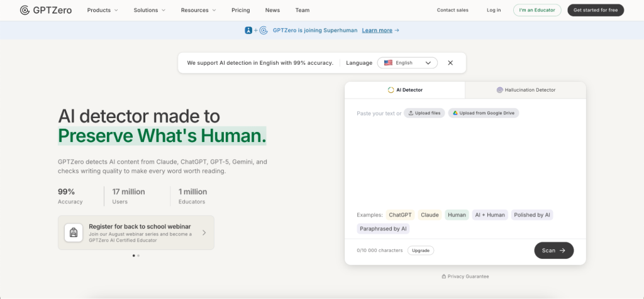The width and height of the screenshot is (644, 299).
Task: Click Contact sales link
Action: [453, 10]
